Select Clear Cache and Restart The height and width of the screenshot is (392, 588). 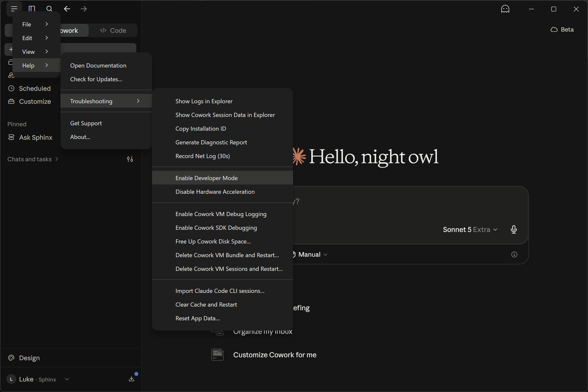pos(222,305)
